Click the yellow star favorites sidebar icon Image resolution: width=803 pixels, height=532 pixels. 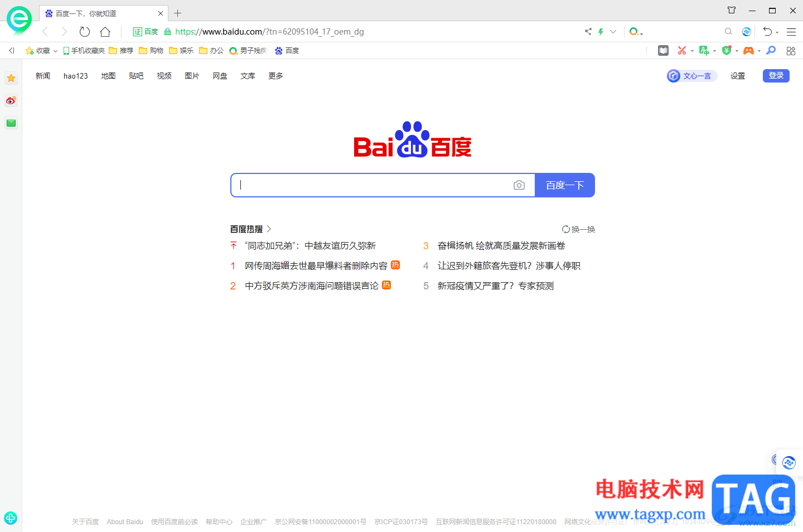click(x=11, y=78)
